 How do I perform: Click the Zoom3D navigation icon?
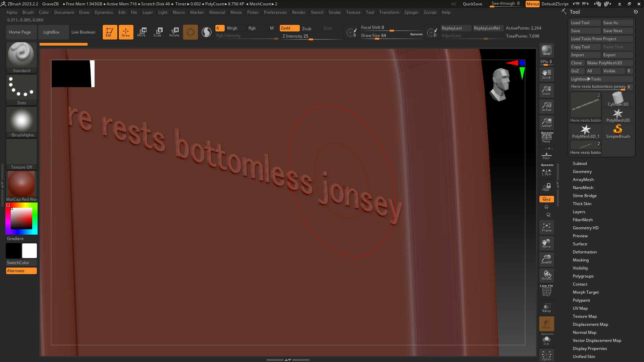tap(546, 259)
